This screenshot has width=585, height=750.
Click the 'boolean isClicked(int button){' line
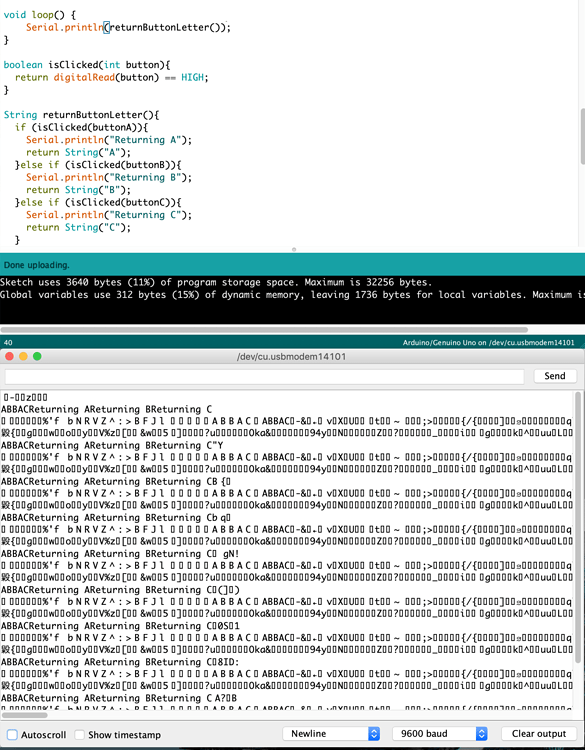[87, 65]
